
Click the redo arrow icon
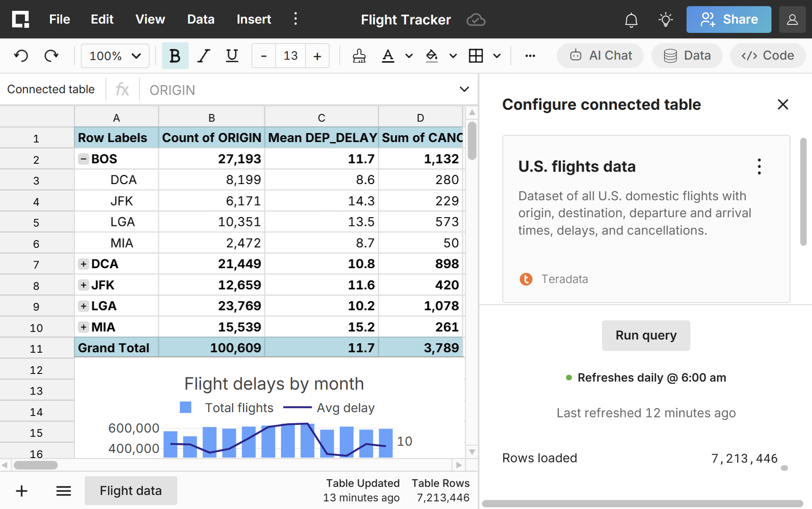[51, 56]
